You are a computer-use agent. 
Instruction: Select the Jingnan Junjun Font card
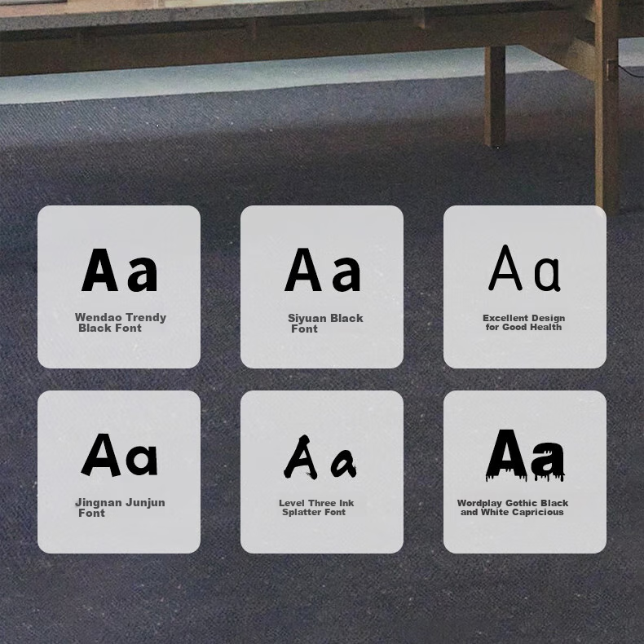(x=119, y=472)
